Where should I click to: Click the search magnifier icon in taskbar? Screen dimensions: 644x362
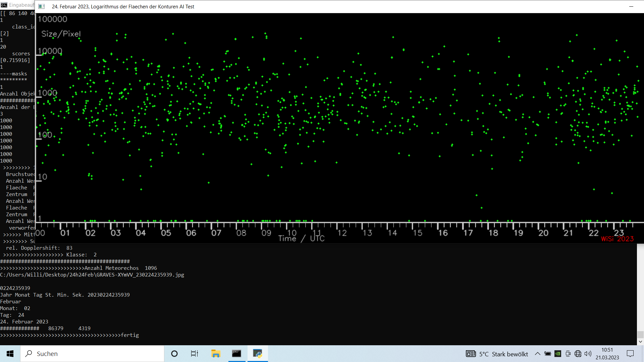pyautogui.click(x=29, y=354)
